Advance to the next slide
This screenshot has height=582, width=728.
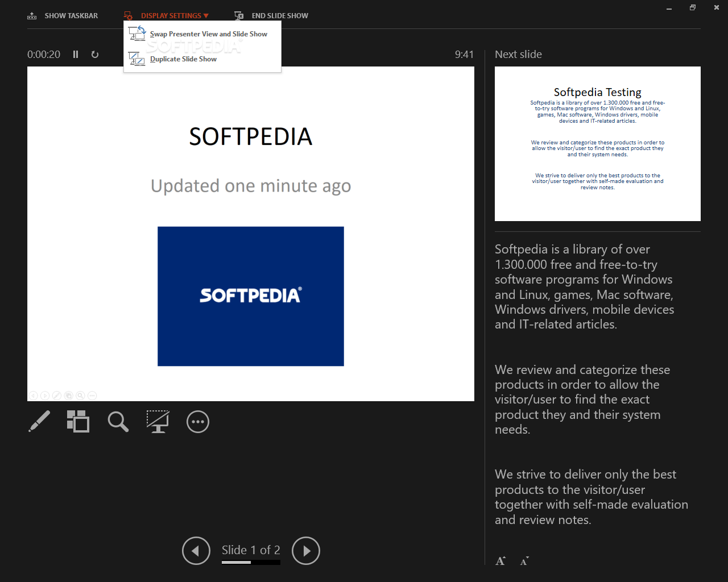click(x=306, y=551)
